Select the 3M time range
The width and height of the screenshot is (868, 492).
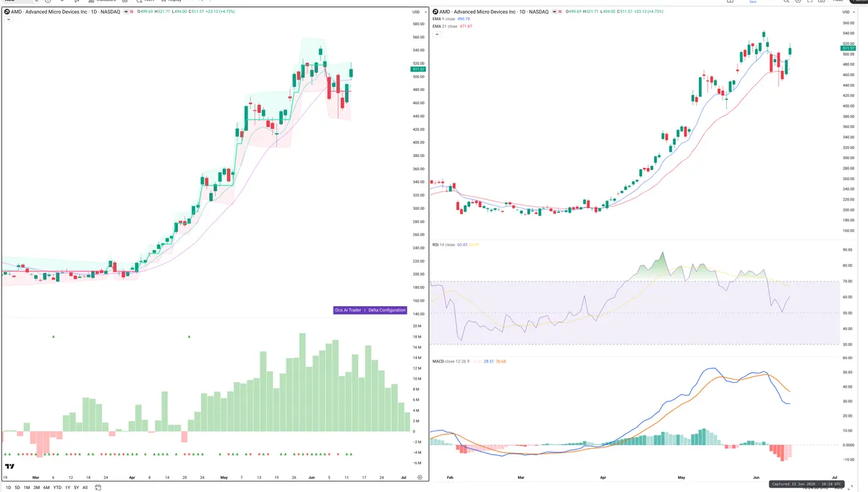pos(37,488)
